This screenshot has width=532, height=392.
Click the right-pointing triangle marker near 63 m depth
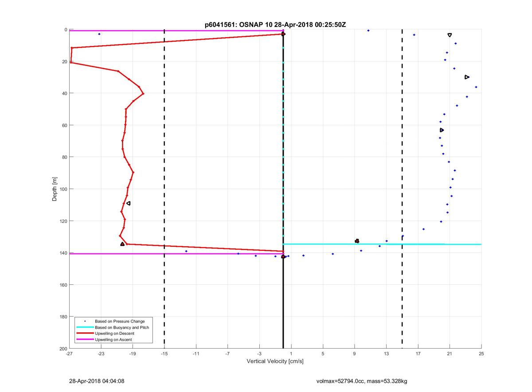(442, 130)
